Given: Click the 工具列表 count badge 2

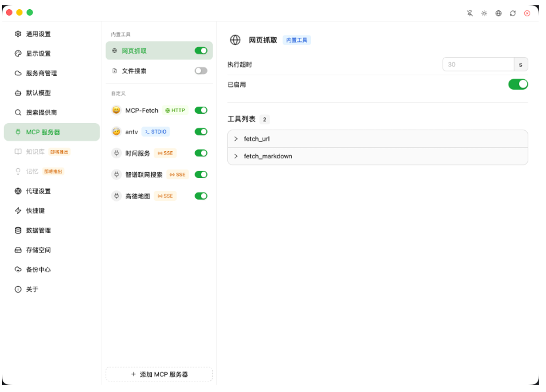Looking at the screenshot, I should coord(264,119).
